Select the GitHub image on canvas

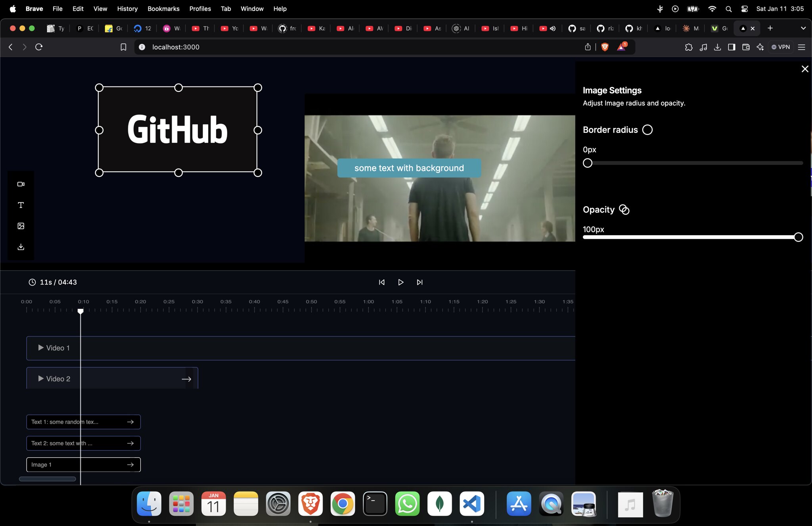click(x=178, y=130)
